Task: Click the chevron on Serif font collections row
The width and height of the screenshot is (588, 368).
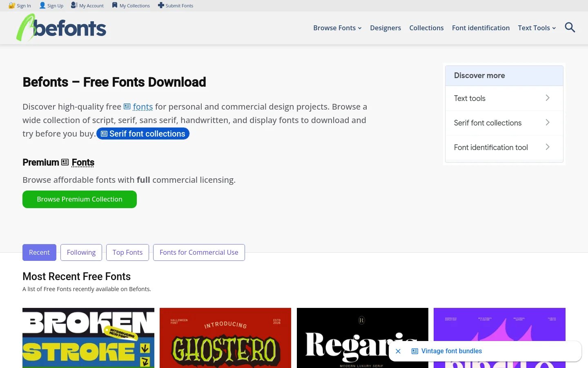Action: (548, 122)
